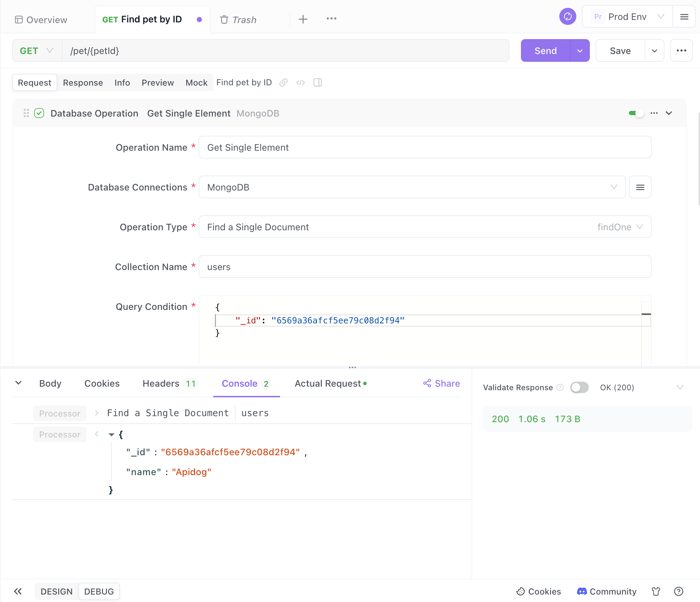The height and width of the screenshot is (602, 700).
Task: Click the Overview panel icon
Action: point(19,20)
